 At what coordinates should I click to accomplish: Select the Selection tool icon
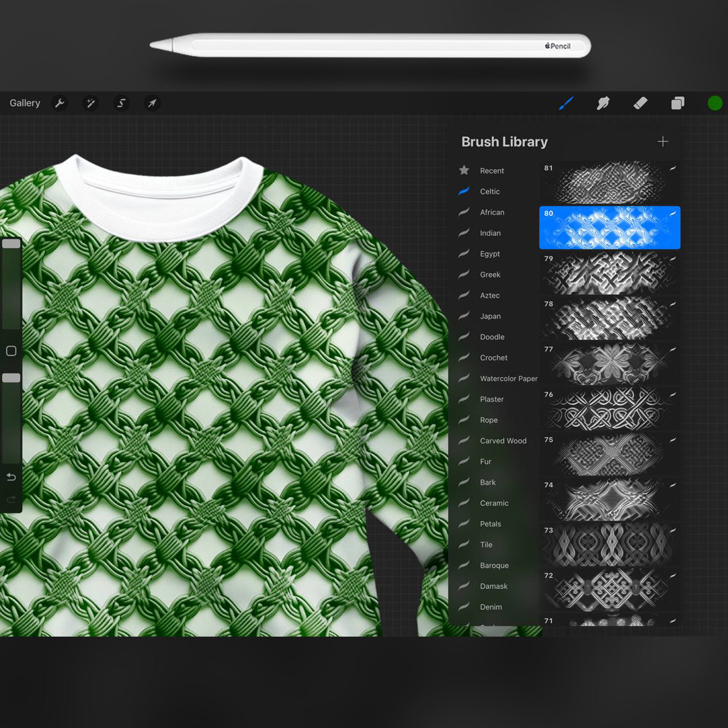click(121, 103)
